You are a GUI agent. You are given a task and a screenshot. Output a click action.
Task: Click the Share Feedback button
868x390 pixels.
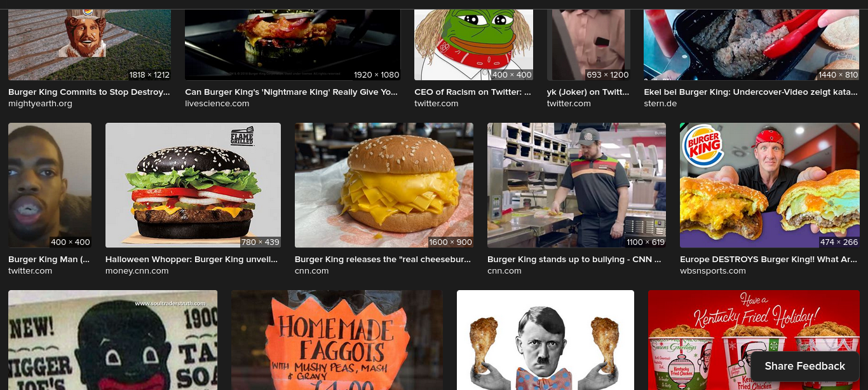804,366
